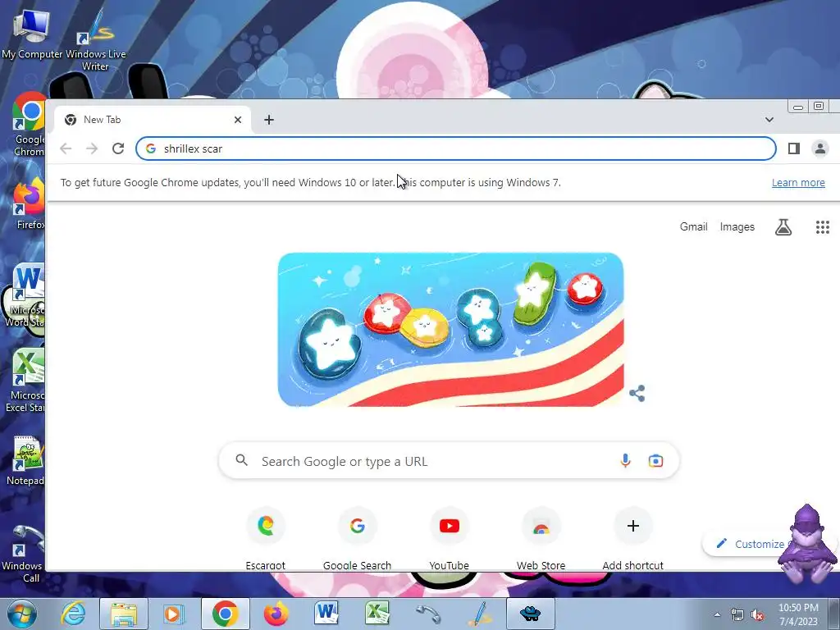Click the Customize Chrome button
The width and height of the screenshot is (840, 630).
(750, 544)
